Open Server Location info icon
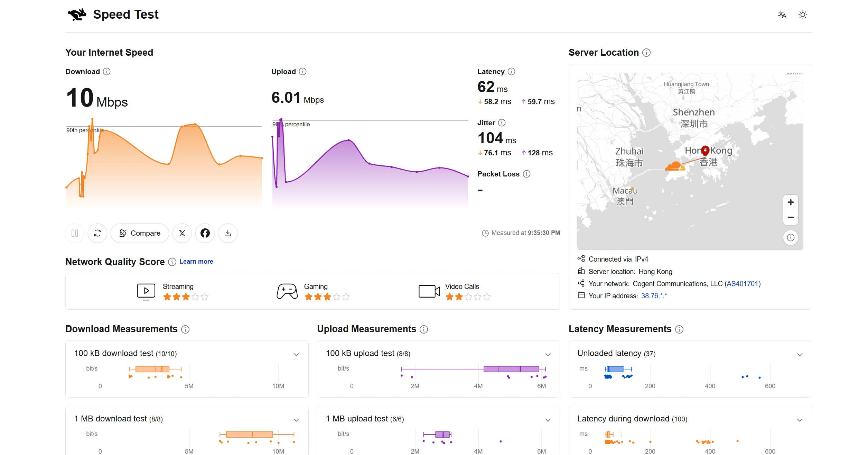Image resolution: width=868 pixels, height=455 pixels. (x=646, y=53)
